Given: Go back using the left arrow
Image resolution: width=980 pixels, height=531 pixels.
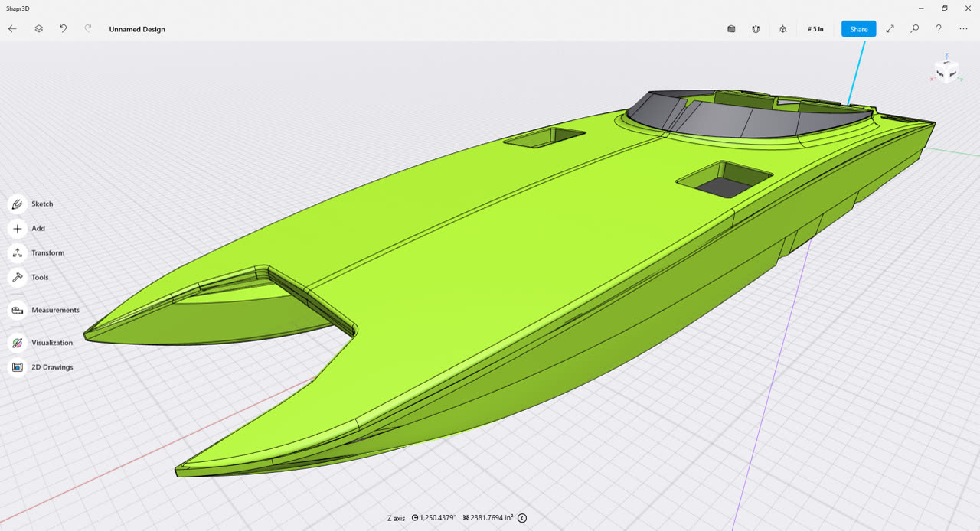Looking at the screenshot, I should 12,28.
